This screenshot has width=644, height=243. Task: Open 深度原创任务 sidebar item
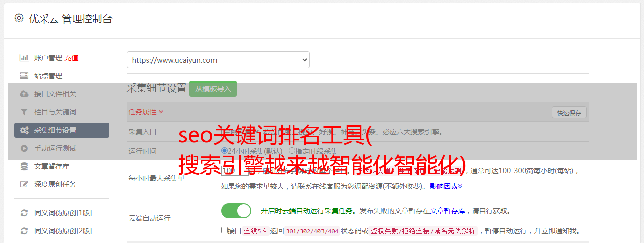point(55,184)
